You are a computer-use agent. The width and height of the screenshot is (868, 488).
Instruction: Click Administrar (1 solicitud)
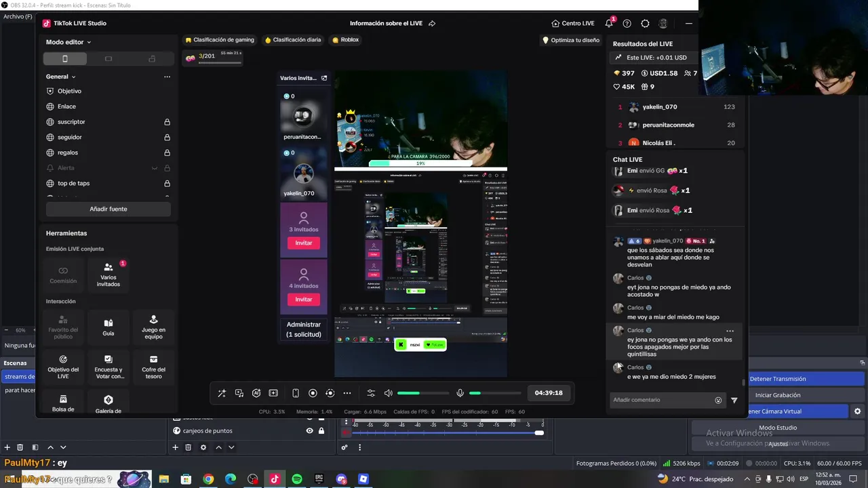click(303, 329)
